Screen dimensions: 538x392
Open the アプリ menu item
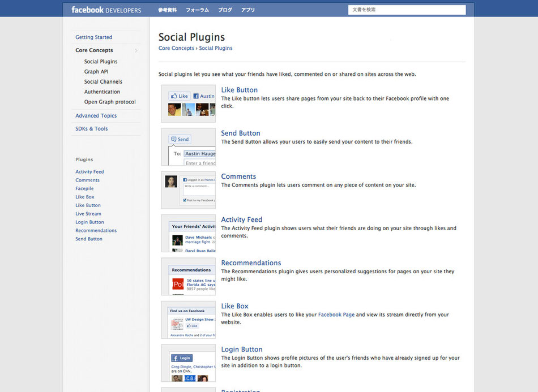pyautogui.click(x=248, y=10)
